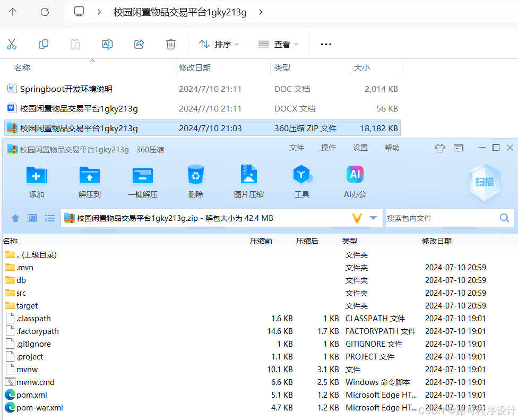The image size is (518, 420).
Task: Select the 18,182 KB ZIP file row
Action: pyautogui.click(x=202, y=128)
